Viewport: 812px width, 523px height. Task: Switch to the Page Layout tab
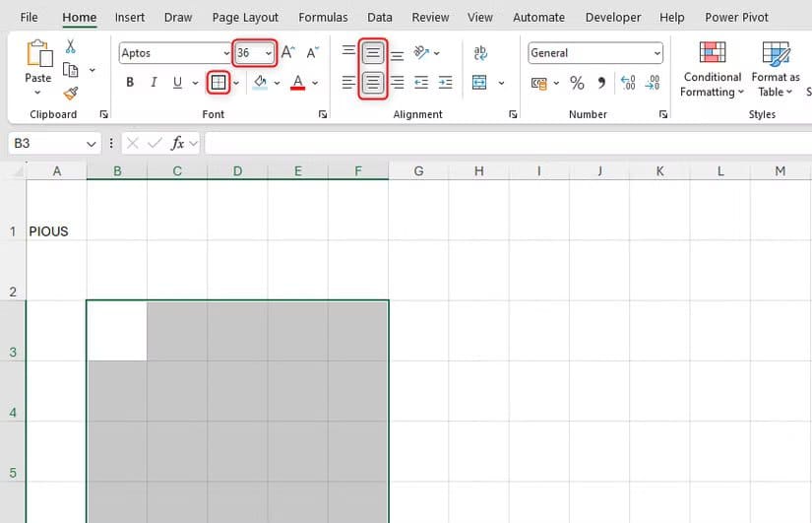click(x=245, y=17)
